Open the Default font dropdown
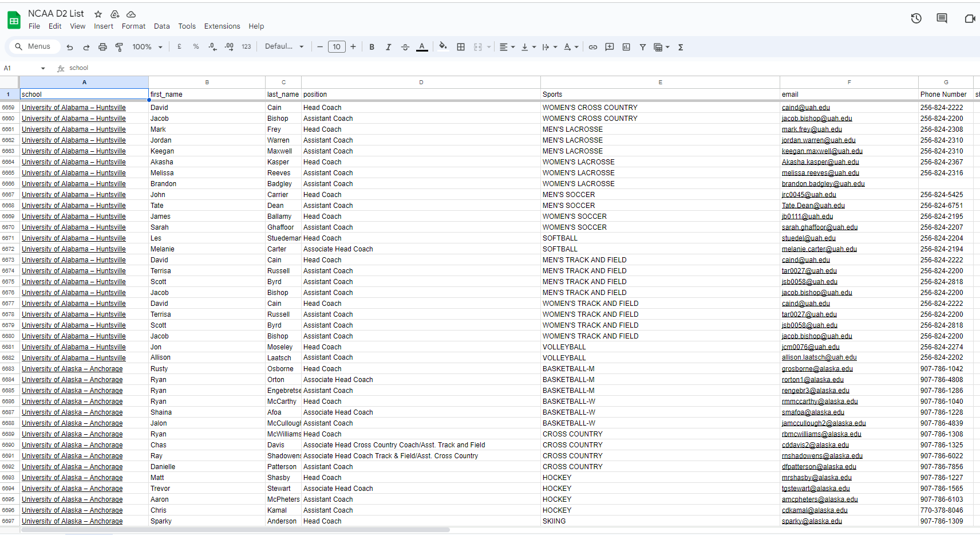The image size is (980, 535). (284, 47)
